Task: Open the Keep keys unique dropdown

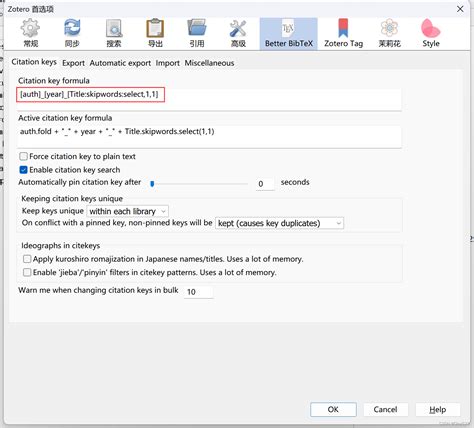Action: click(x=127, y=211)
